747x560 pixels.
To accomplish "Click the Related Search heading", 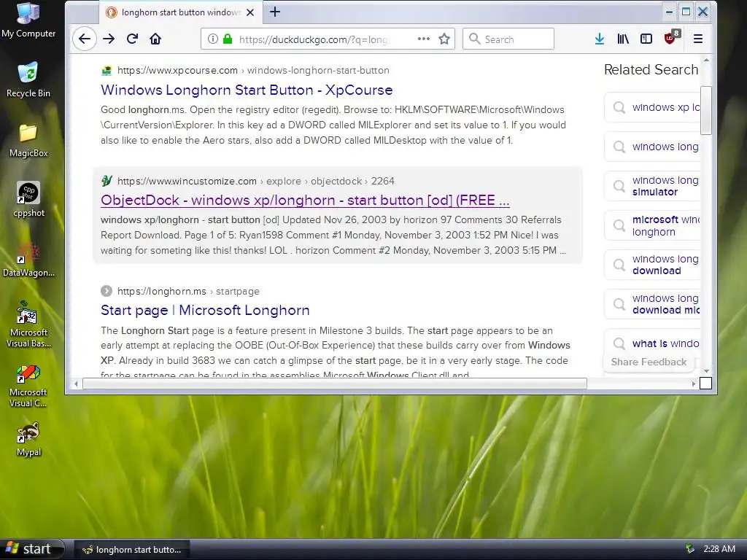I will click(x=651, y=70).
